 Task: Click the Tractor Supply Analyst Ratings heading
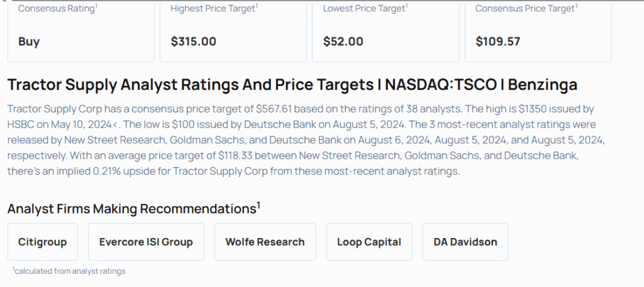point(292,85)
